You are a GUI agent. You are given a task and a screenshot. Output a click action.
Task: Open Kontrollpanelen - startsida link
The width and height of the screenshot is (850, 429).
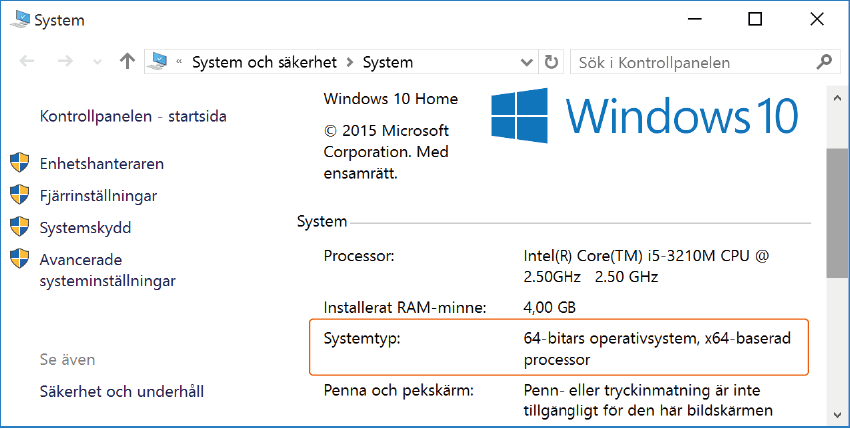133,116
